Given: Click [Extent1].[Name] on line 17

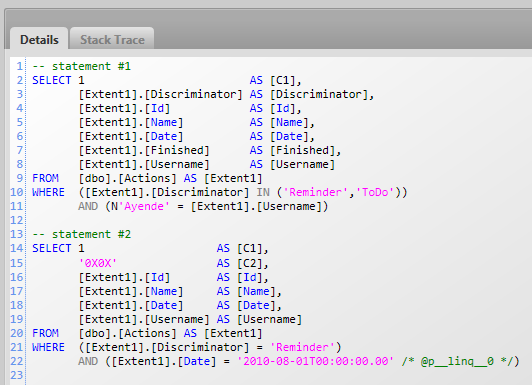Looking at the screenshot, I should [131, 291].
